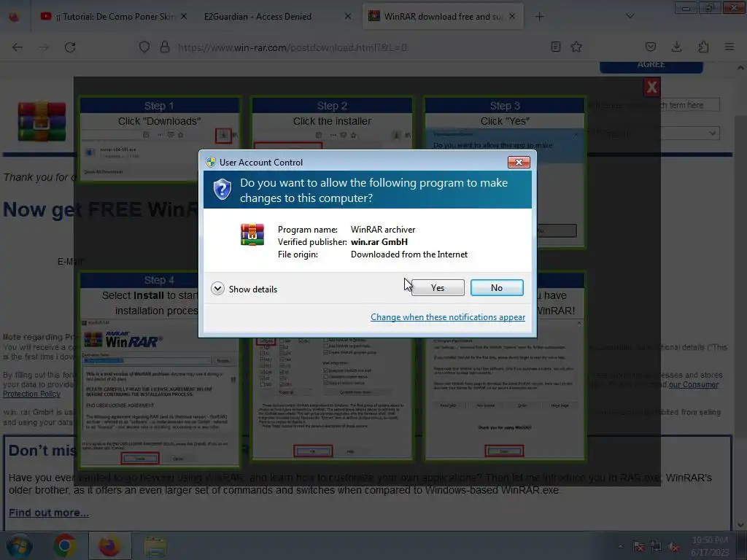
Task: Open the extensions puzzle icon
Action: [x=703, y=47]
